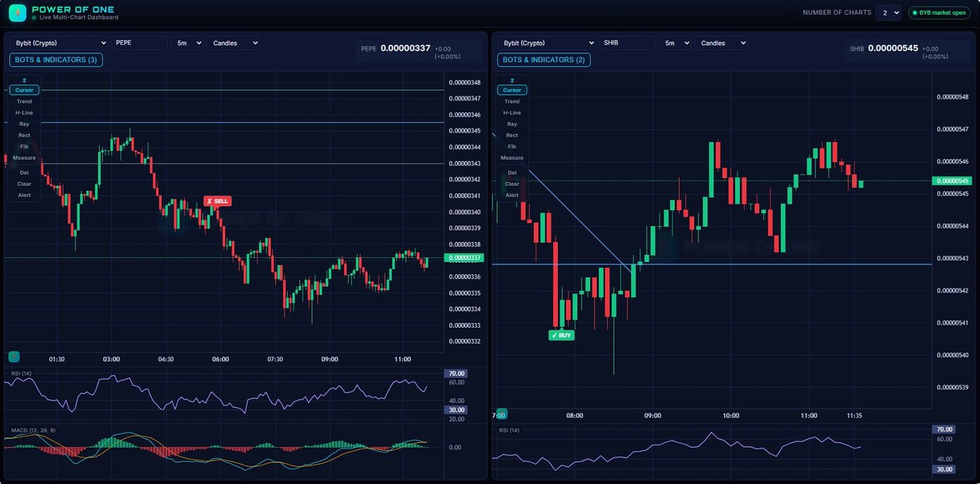980x484 pixels.
Task: Open Bots & Indicators (2) on SHIB chart
Action: click(x=544, y=60)
